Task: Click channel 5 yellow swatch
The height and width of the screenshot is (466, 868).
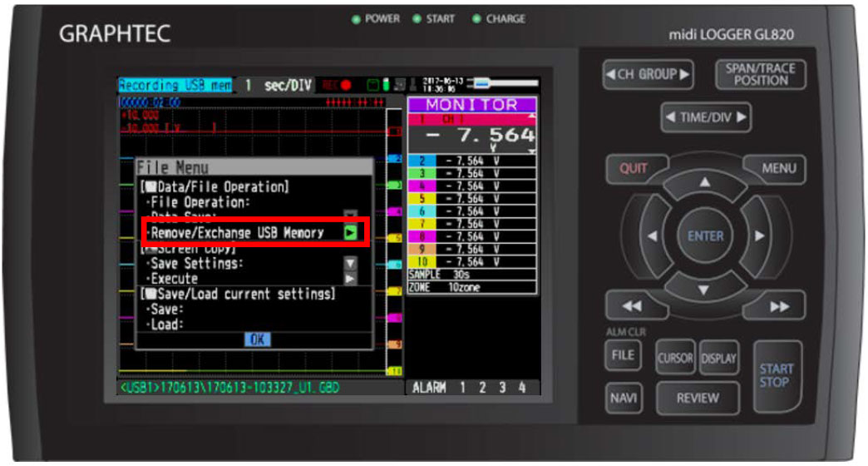Action: tap(422, 199)
